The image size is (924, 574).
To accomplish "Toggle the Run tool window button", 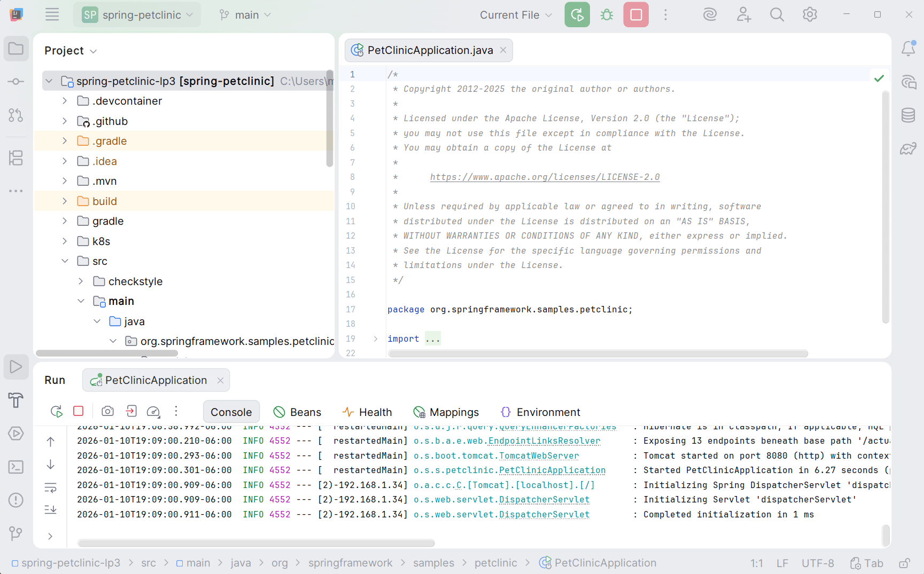I will click(16, 367).
